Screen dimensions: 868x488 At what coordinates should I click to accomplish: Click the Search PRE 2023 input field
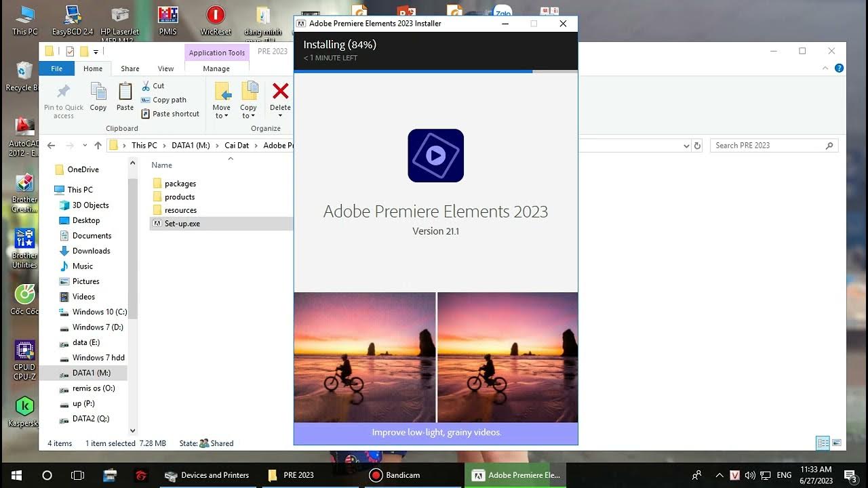(774, 145)
